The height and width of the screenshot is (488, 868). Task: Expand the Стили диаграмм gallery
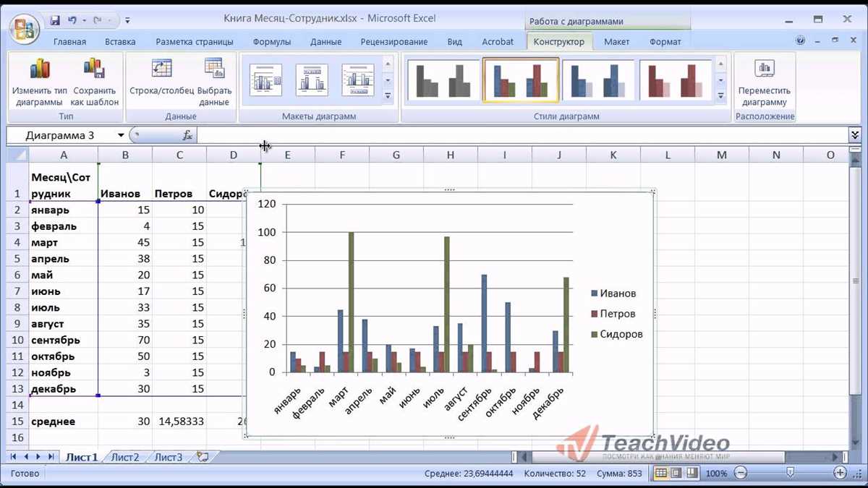[720, 96]
